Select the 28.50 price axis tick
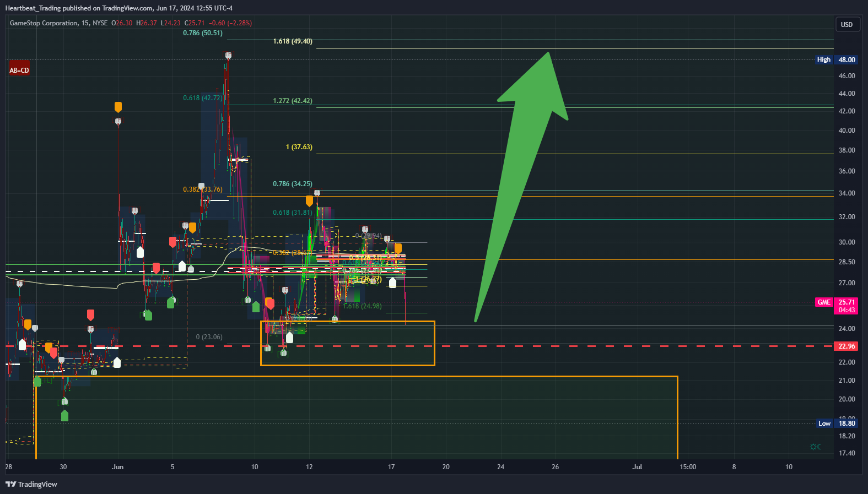This screenshot has width=868, height=494. click(x=847, y=262)
